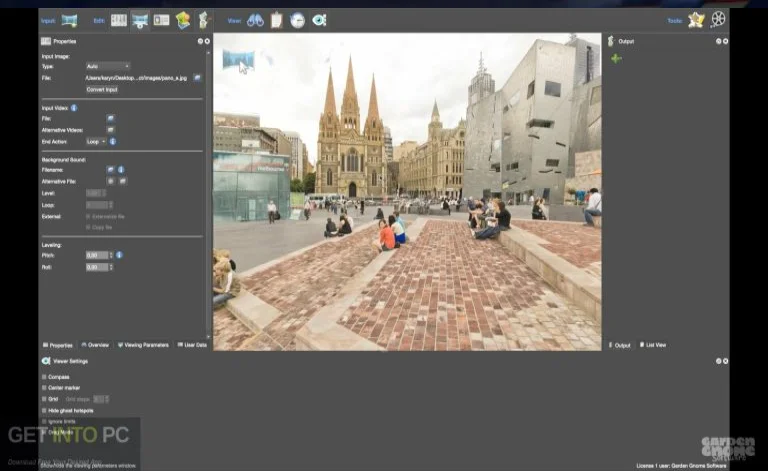Viewport: 768px width, 471px height.
Task: Click the panorama thumbnail in the viewer
Action: click(x=239, y=60)
